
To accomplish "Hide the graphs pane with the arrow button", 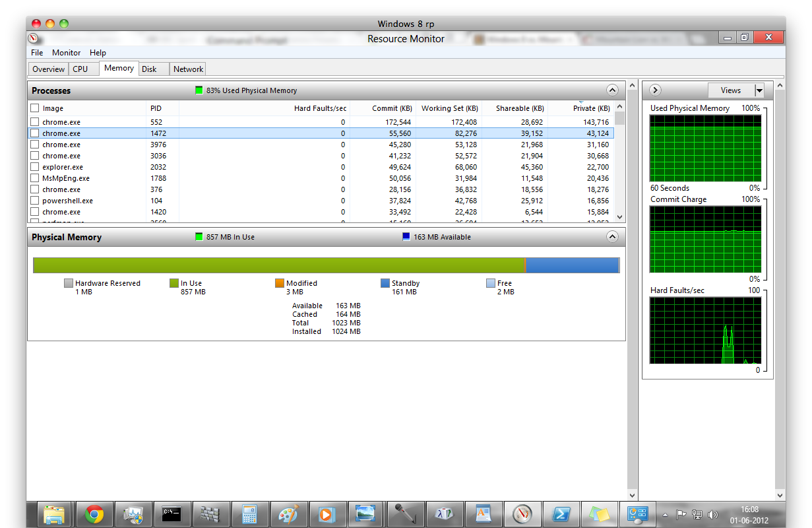I will coord(655,90).
